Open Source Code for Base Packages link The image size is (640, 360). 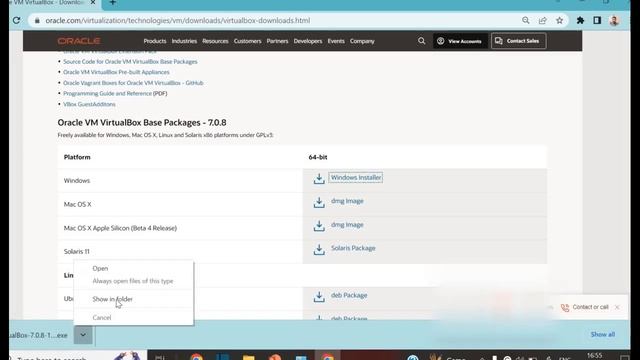coord(130,62)
